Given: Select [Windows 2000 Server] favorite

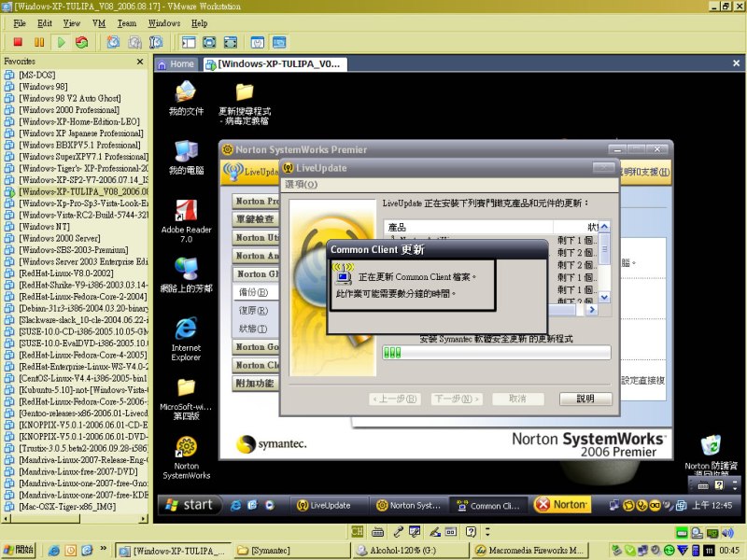Looking at the screenshot, I should [x=60, y=238].
